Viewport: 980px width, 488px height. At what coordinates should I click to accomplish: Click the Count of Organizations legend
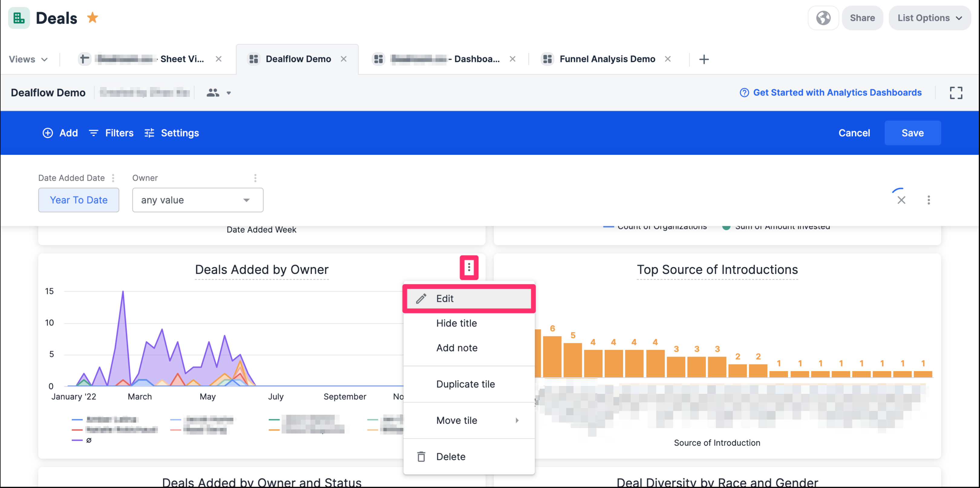655,226
